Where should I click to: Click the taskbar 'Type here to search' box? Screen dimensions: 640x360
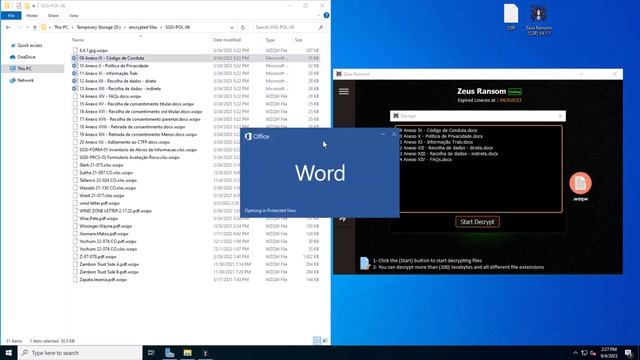pyautogui.click(x=80, y=353)
